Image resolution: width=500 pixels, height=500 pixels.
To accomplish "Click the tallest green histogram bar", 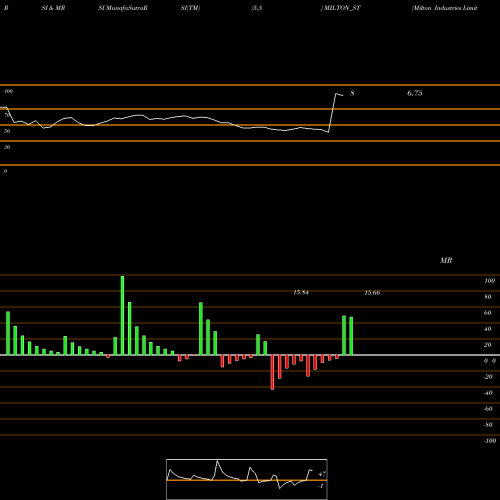I will (x=122, y=315).
